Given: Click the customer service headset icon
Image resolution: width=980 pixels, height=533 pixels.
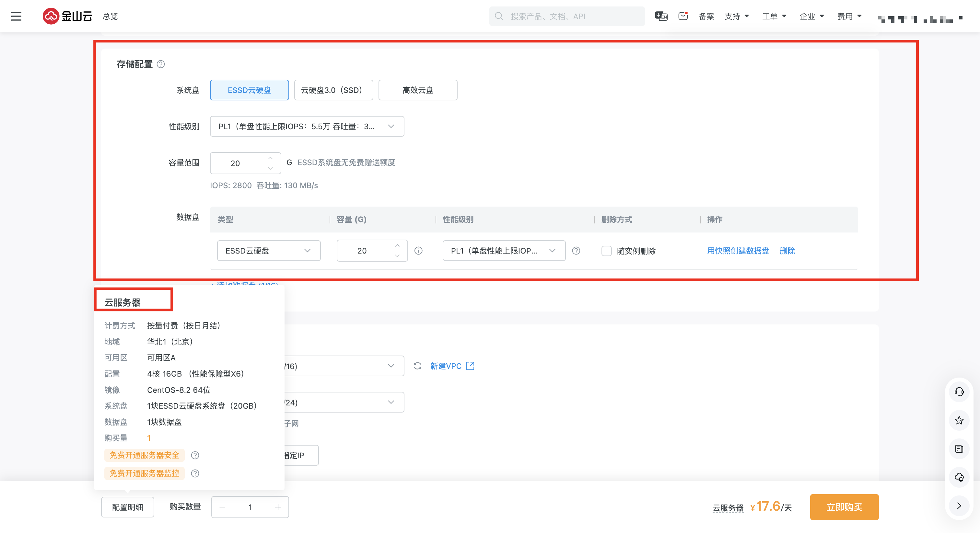Looking at the screenshot, I should click(959, 391).
